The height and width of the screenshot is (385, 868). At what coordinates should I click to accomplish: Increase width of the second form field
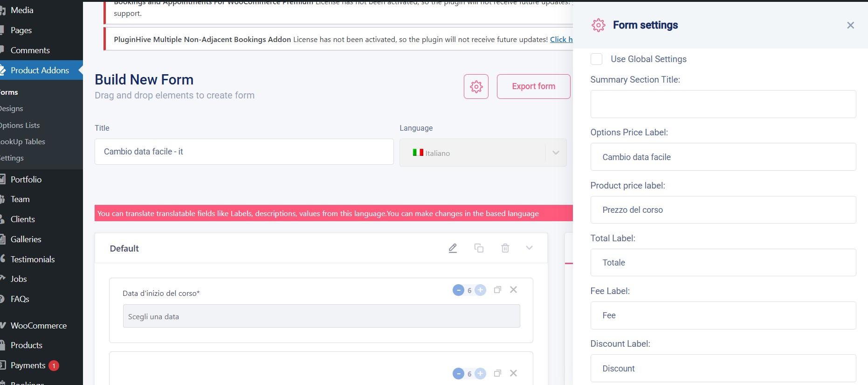480,374
